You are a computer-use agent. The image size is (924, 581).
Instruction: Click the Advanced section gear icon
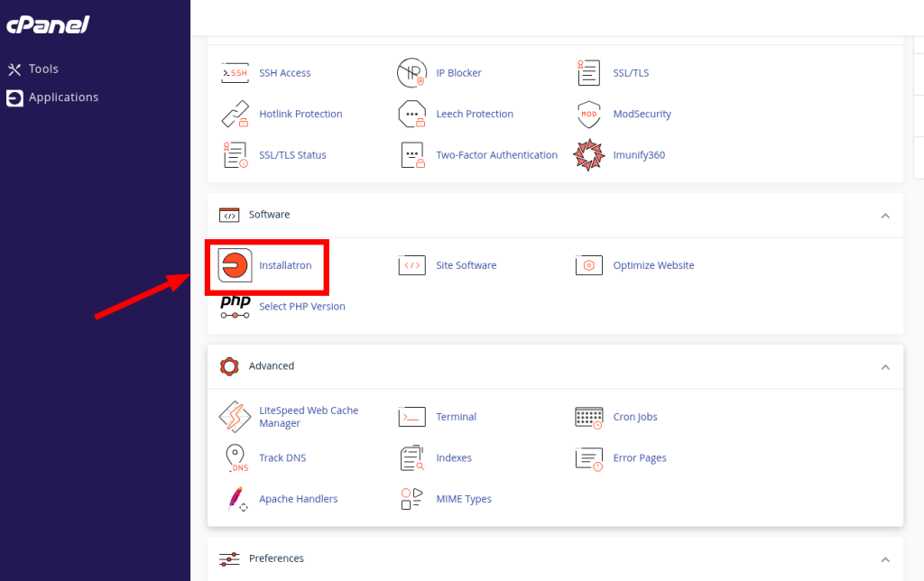[x=229, y=366]
